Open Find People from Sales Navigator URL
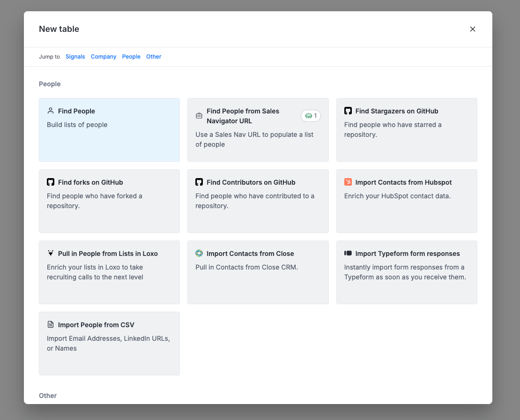The width and height of the screenshot is (520, 420). coord(258,130)
